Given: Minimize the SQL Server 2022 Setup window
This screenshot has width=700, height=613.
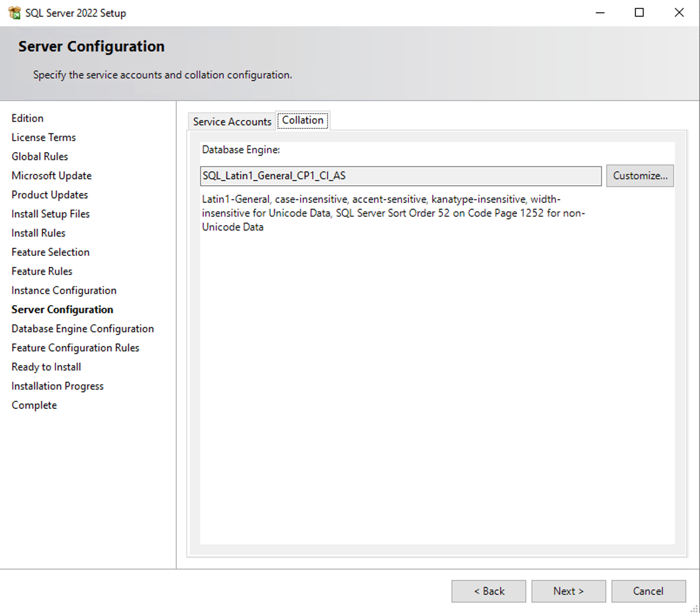Looking at the screenshot, I should 600,13.
